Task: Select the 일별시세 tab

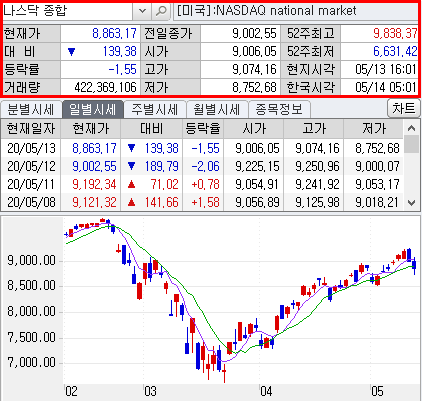Action: click(x=92, y=109)
